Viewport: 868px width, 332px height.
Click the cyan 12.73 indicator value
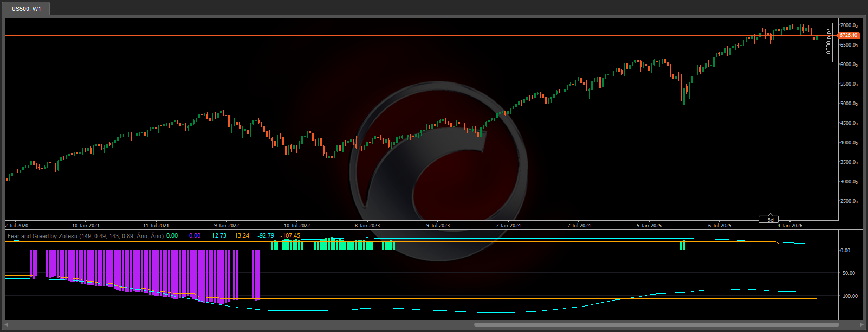[219, 236]
